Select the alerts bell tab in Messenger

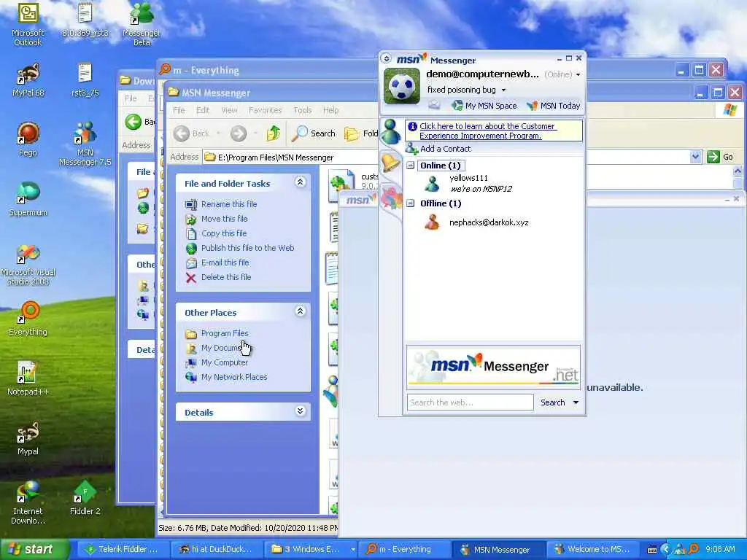tap(391, 163)
